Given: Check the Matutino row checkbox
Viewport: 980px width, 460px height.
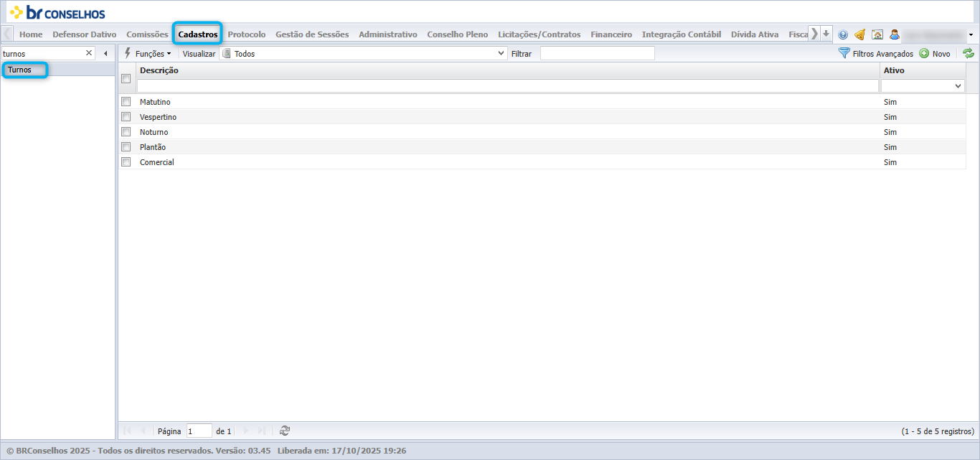Looking at the screenshot, I should click(126, 102).
